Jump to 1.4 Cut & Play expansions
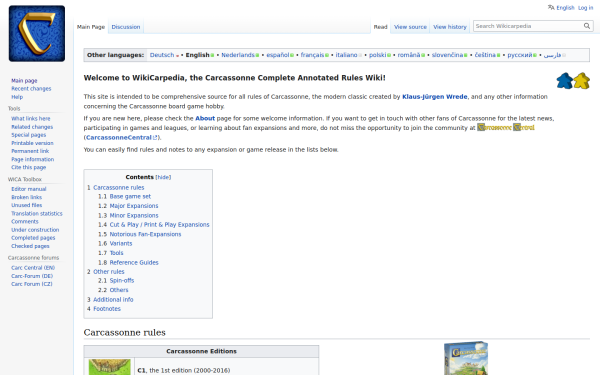600x375 pixels. 153,225
